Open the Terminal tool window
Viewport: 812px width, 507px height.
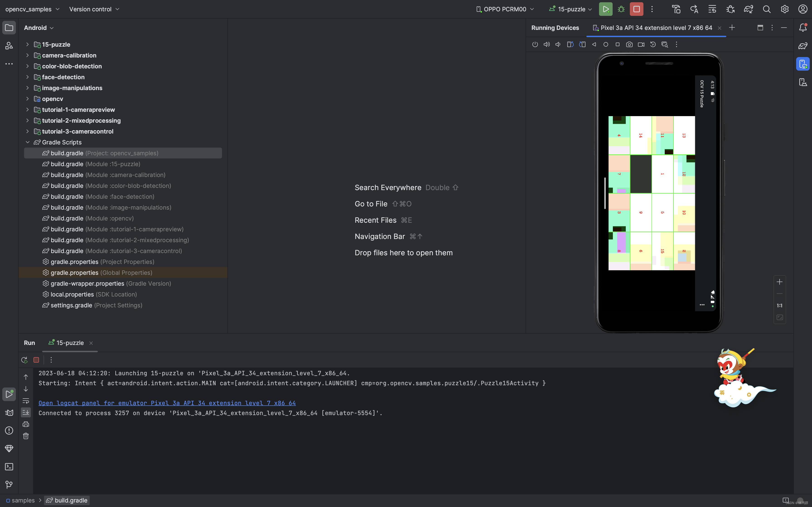point(9,466)
